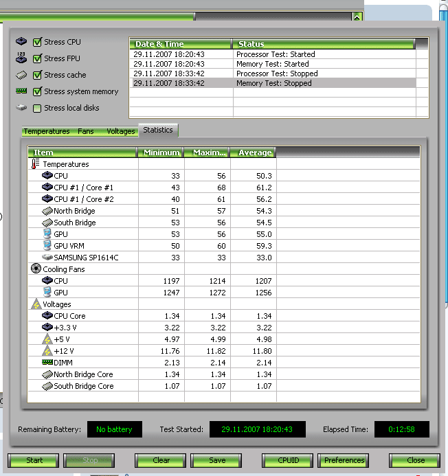This screenshot has height=476, width=448.
Task: Click the Close button
Action: pyautogui.click(x=414, y=460)
